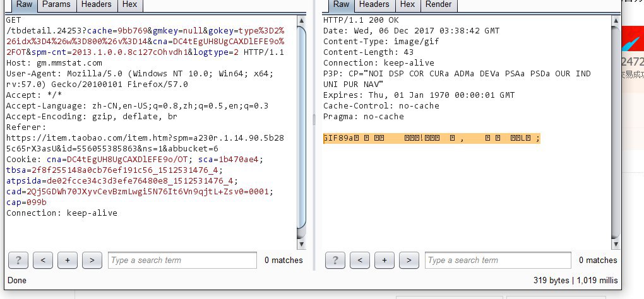Open the response Headers tab
The height and width of the screenshot is (299, 644).
pos(374,5)
